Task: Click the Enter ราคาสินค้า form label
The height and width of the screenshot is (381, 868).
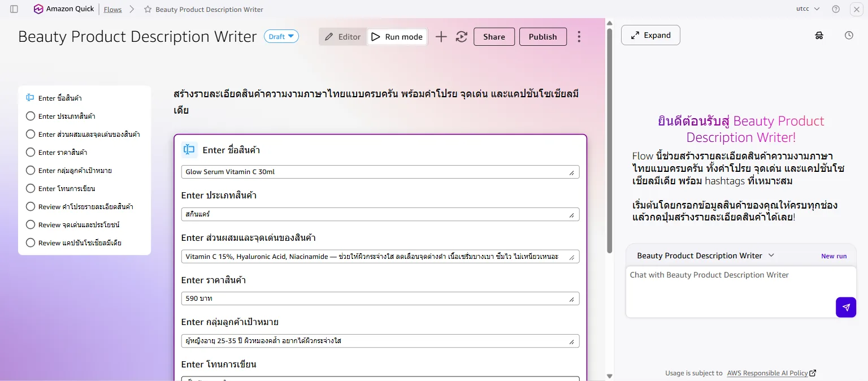Action: (x=214, y=280)
